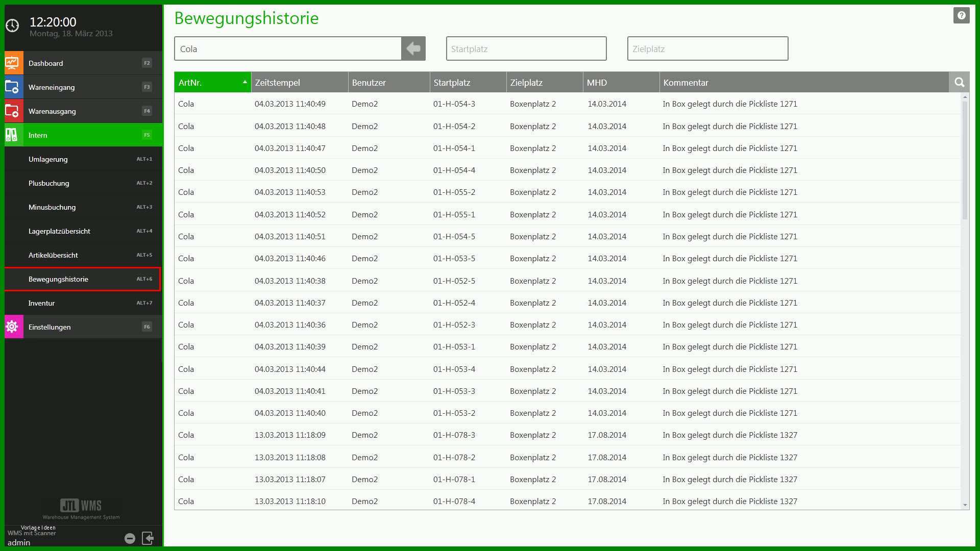
Task: Click Startplatz cell 01-H-052-4
Action: tap(454, 303)
